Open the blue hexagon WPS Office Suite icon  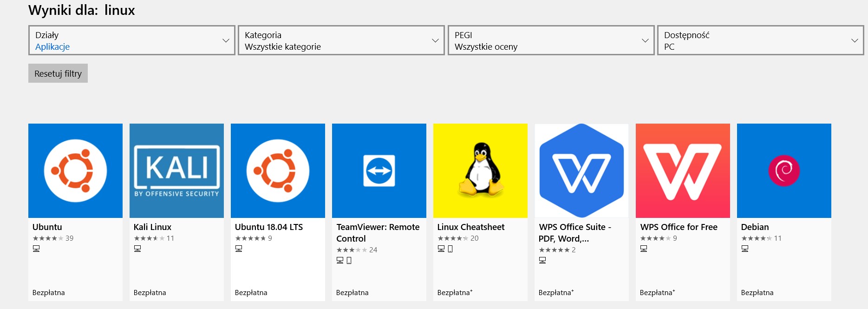tap(581, 171)
